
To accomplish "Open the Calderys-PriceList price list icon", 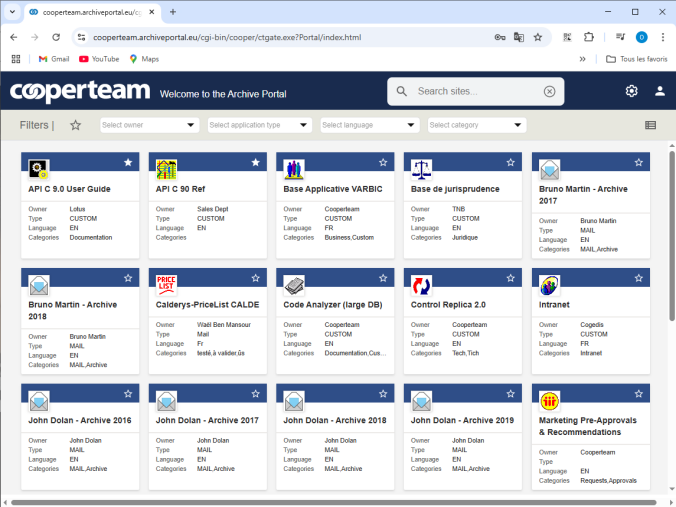I will (x=166, y=285).
